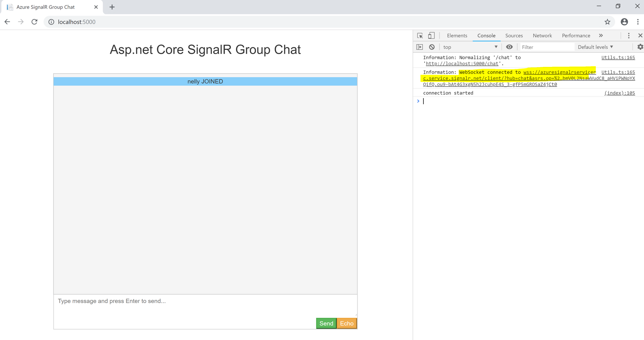Select the Console tab

[x=486, y=36]
